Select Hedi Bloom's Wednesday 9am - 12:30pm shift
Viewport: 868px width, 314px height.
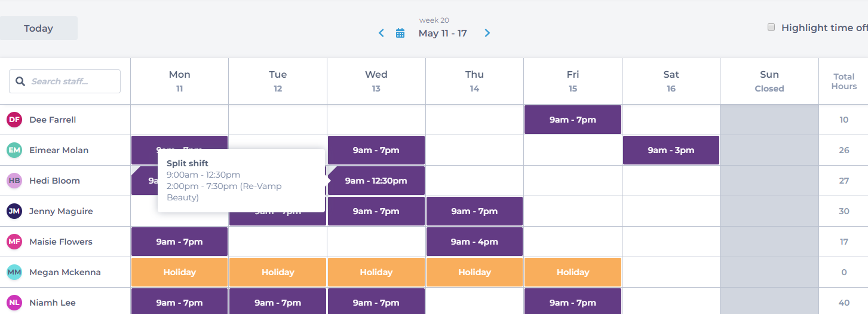376,181
